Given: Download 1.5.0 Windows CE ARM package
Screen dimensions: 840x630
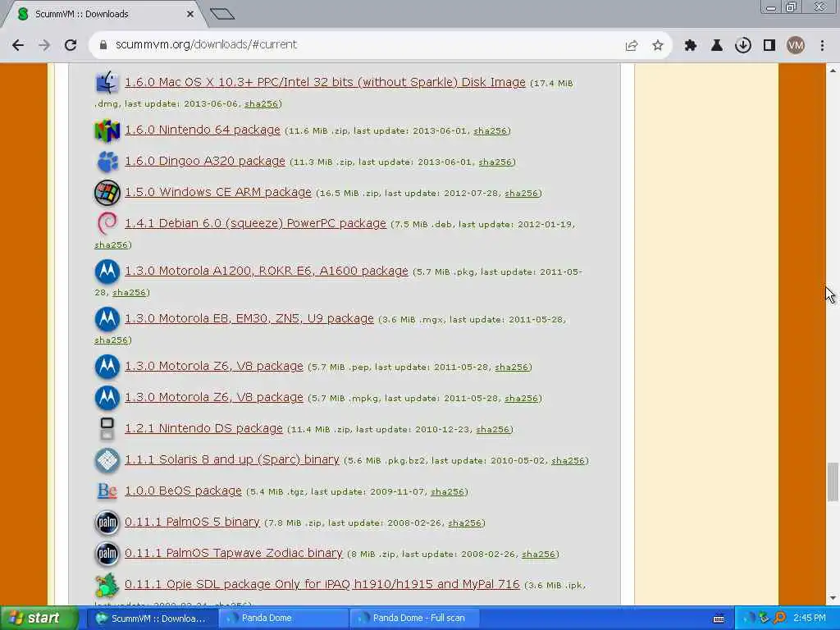Looking at the screenshot, I should [217, 192].
